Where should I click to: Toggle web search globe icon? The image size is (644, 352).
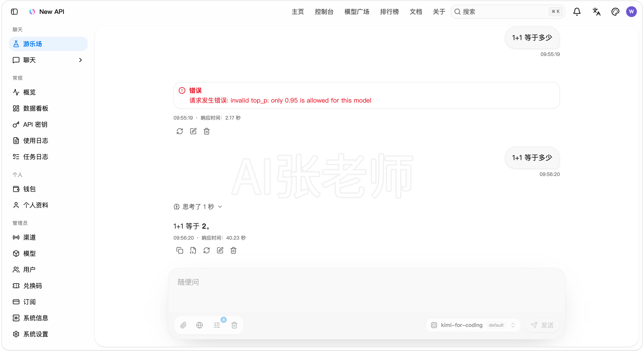pyautogui.click(x=199, y=325)
